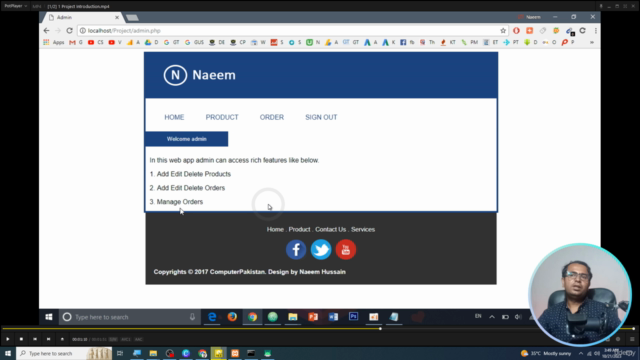
Task: Open the 35°C Mostly sunny weather widget
Action: point(546,353)
